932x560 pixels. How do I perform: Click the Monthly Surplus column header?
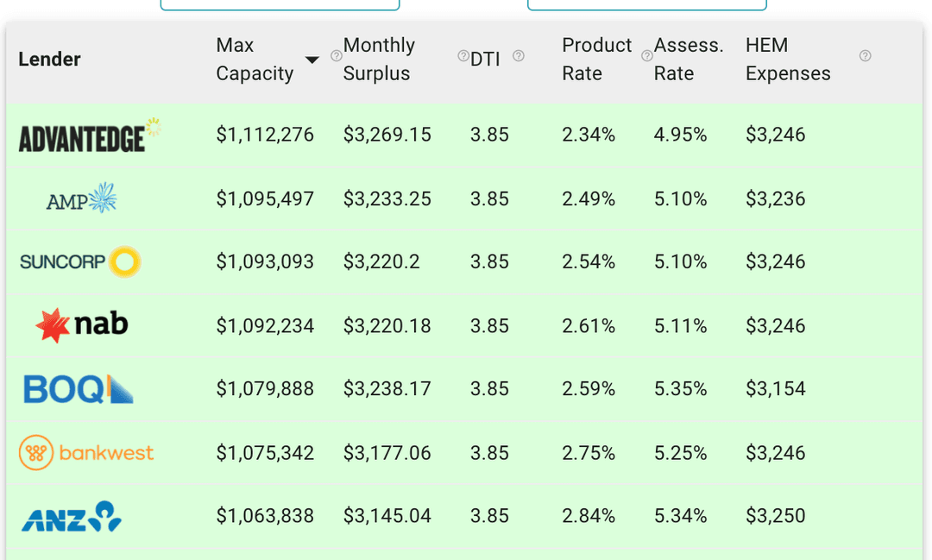tap(379, 59)
